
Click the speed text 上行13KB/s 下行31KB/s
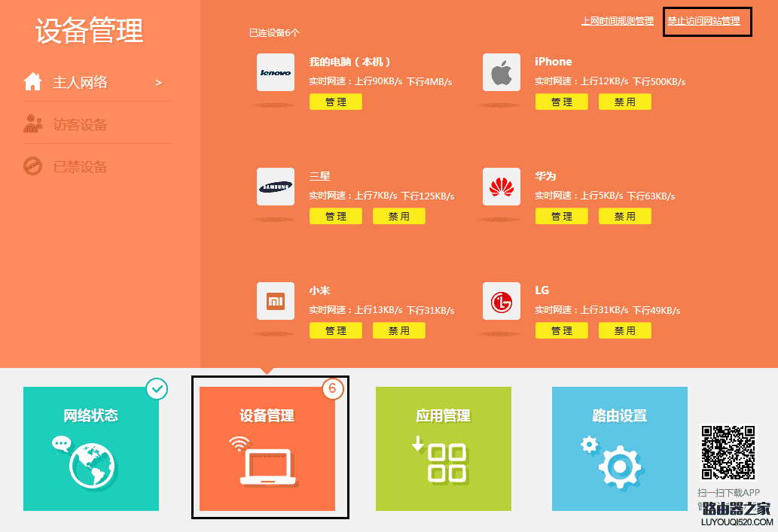click(x=404, y=310)
